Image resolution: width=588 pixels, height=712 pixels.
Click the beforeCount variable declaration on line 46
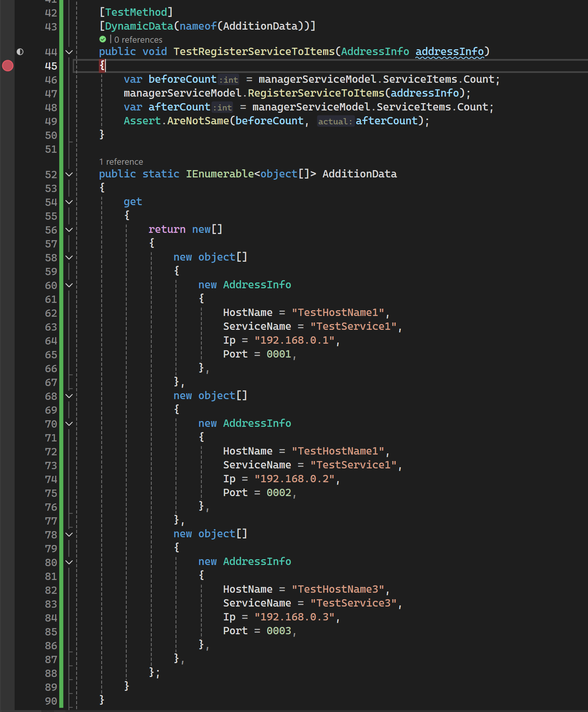pos(183,79)
